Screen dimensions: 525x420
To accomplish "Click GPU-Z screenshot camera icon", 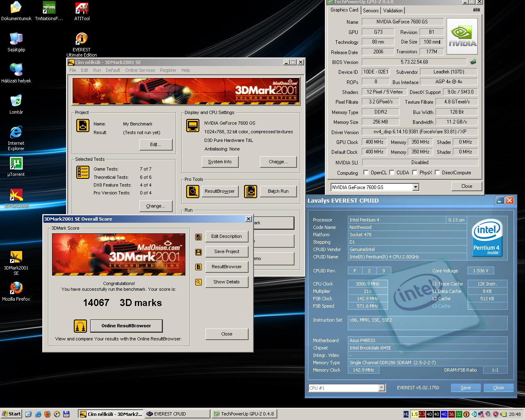I will pyautogui.click(x=476, y=9).
